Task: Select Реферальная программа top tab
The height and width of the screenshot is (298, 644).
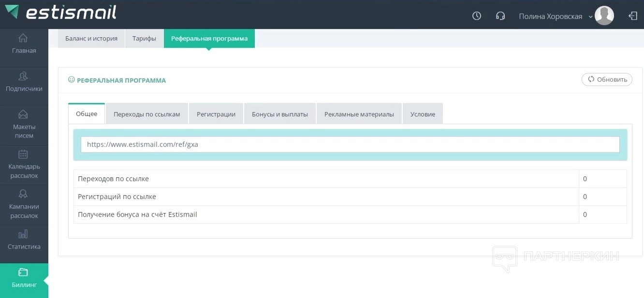Action: pos(209,39)
